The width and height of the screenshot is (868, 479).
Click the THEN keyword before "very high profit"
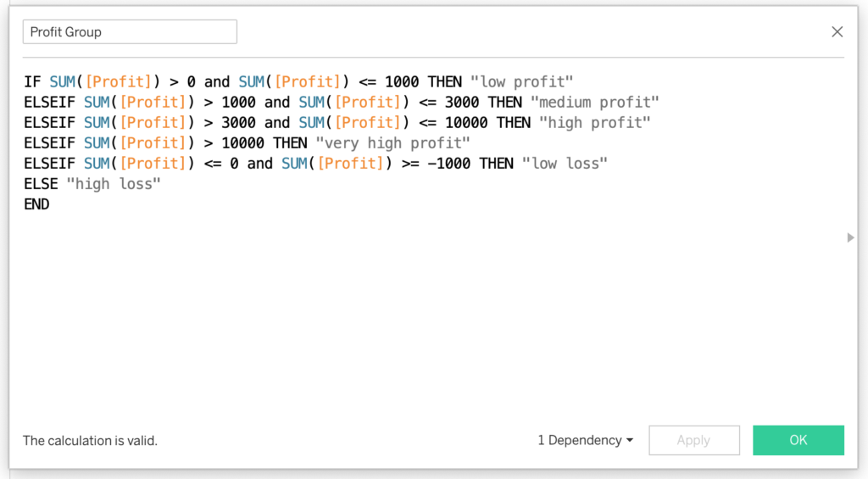[x=289, y=143]
